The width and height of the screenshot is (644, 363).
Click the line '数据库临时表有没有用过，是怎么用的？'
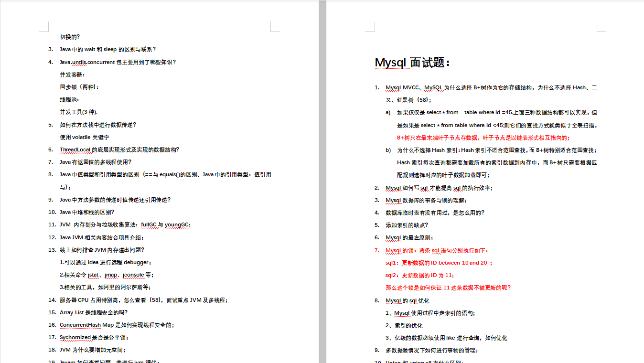pyautogui.click(x=435, y=213)
